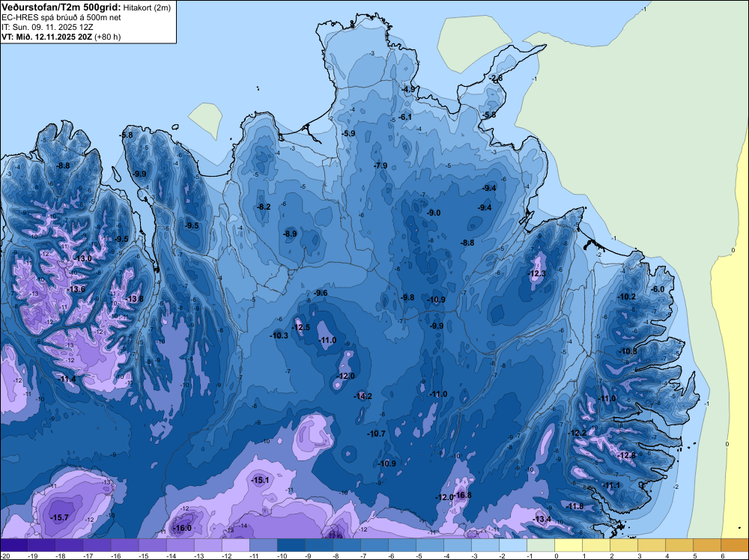This screenshot has width=749, height=560.
Task: Click the -13.6 temperature value
Action: tap(76, 289)
